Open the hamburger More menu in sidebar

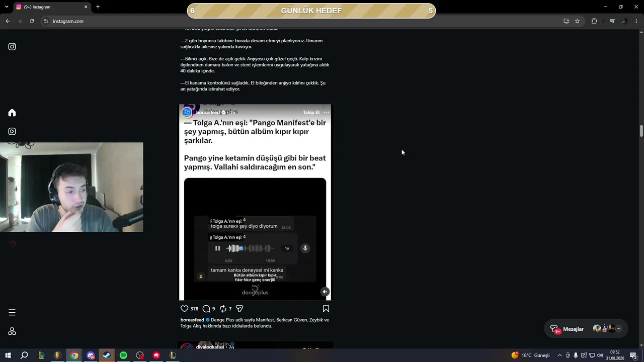12,312
